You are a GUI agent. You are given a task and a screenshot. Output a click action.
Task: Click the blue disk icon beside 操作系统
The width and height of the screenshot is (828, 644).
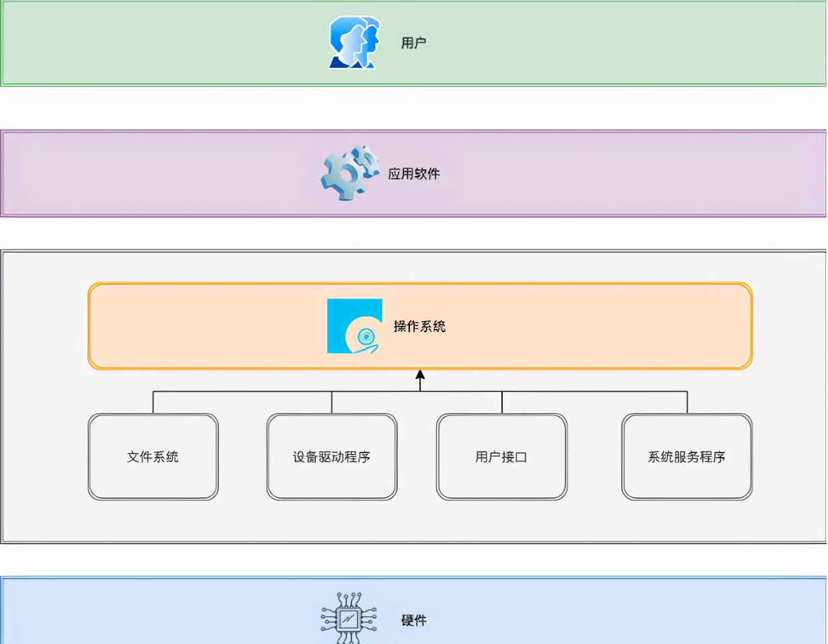(x=355, y=326)
